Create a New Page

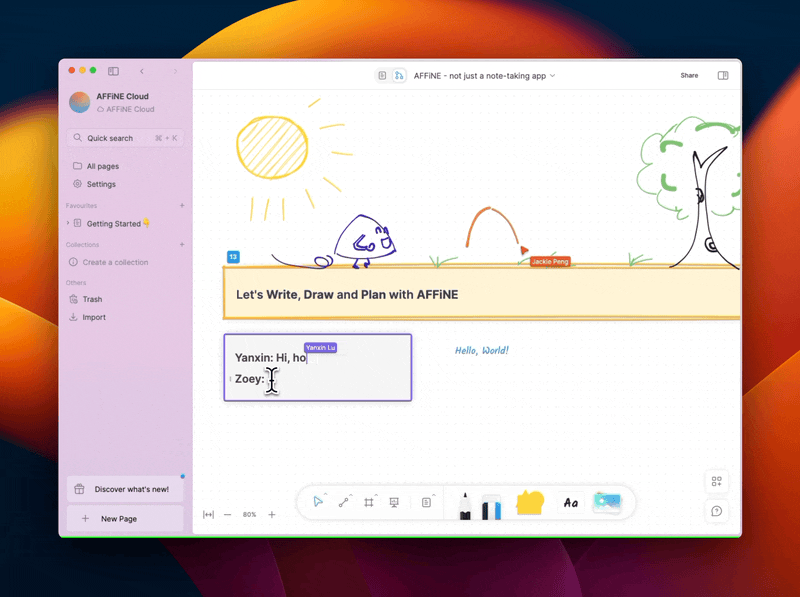pos(126,518)
